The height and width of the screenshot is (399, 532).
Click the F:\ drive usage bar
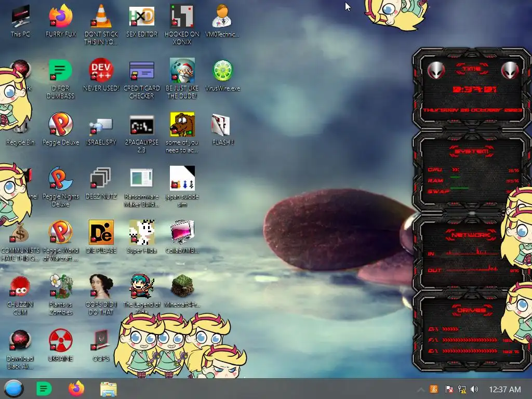click(x=470, y=340)
